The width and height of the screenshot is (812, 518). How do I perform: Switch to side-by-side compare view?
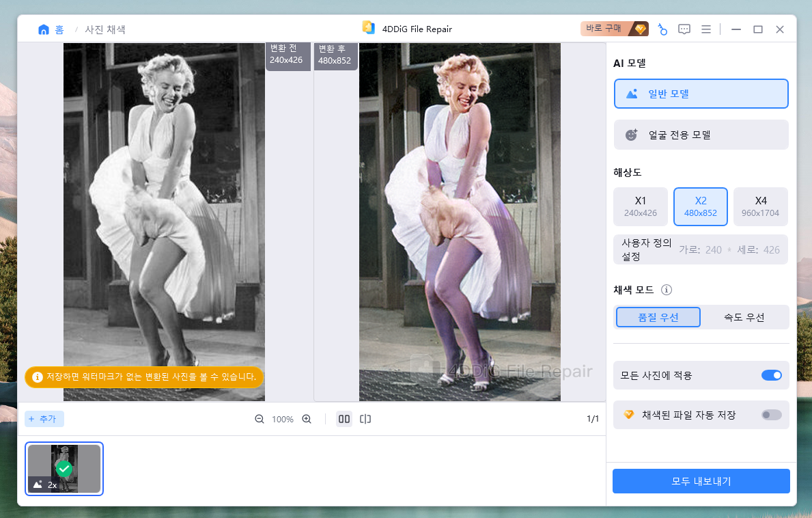pos(344,419)
